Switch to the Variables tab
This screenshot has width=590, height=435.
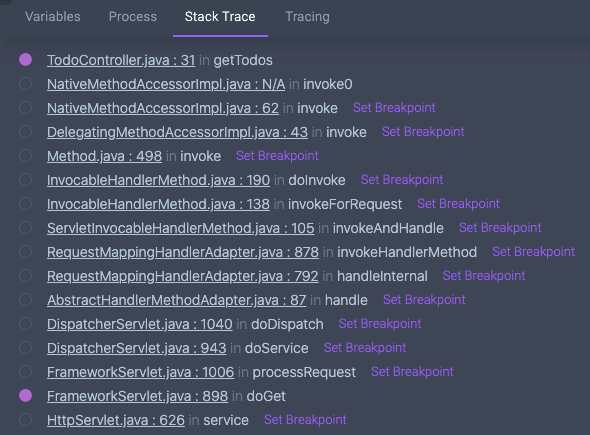[x=53, y=17]
